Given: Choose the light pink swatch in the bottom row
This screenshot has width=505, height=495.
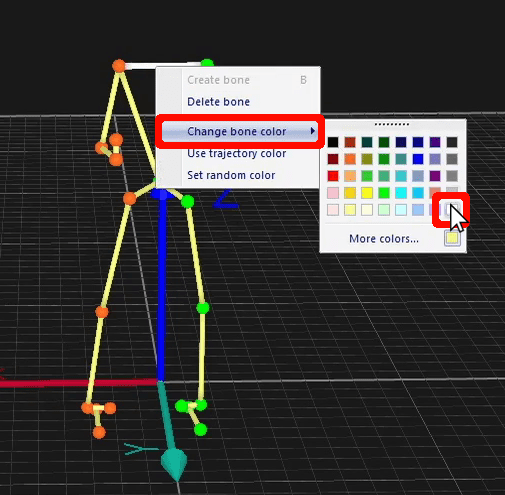Looking at the screenshot, I should pos(333,210).
